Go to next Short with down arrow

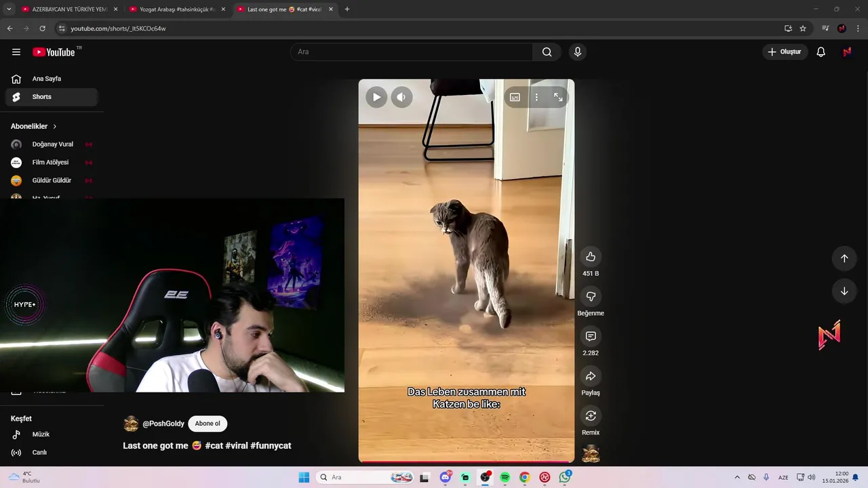click(844, 291)
